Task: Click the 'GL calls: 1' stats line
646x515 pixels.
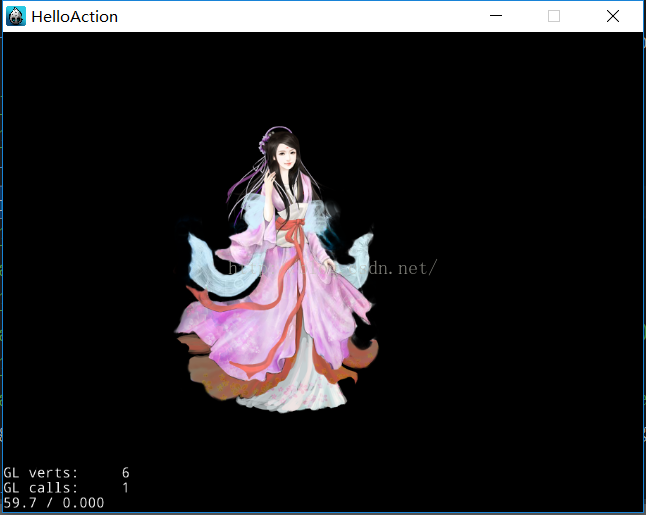Action: 66,488
